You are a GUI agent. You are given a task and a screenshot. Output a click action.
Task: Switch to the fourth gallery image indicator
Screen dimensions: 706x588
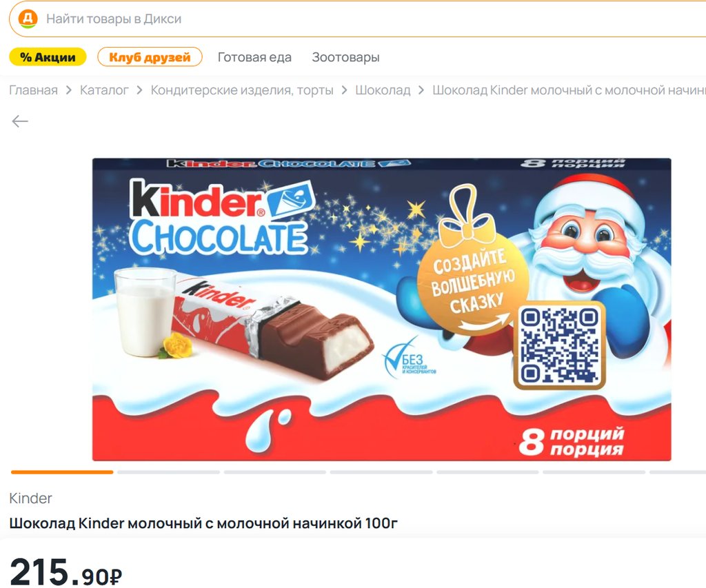coord(381,472)
